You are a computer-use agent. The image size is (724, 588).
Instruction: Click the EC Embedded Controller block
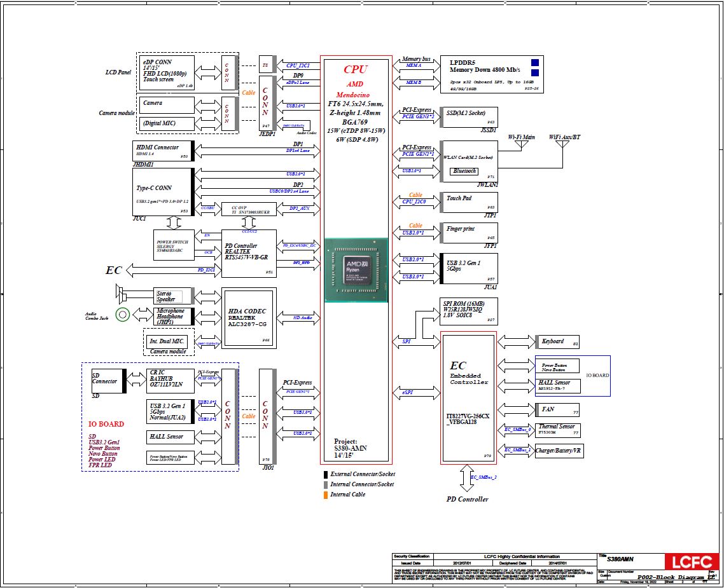(x=469, y=397)
